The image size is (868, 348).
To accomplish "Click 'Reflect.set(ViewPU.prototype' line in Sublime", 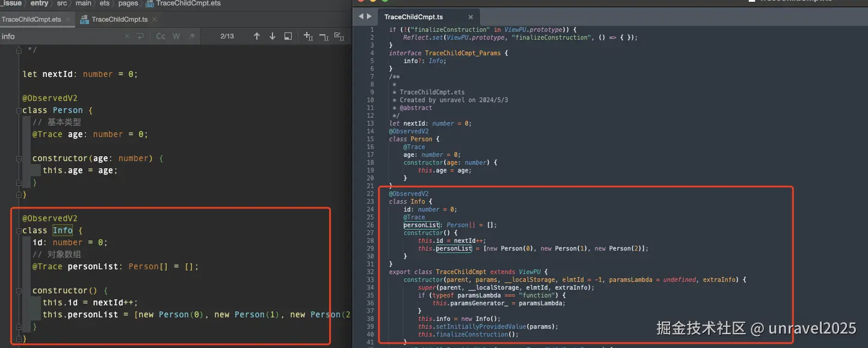I will click(x=520, y=38).
